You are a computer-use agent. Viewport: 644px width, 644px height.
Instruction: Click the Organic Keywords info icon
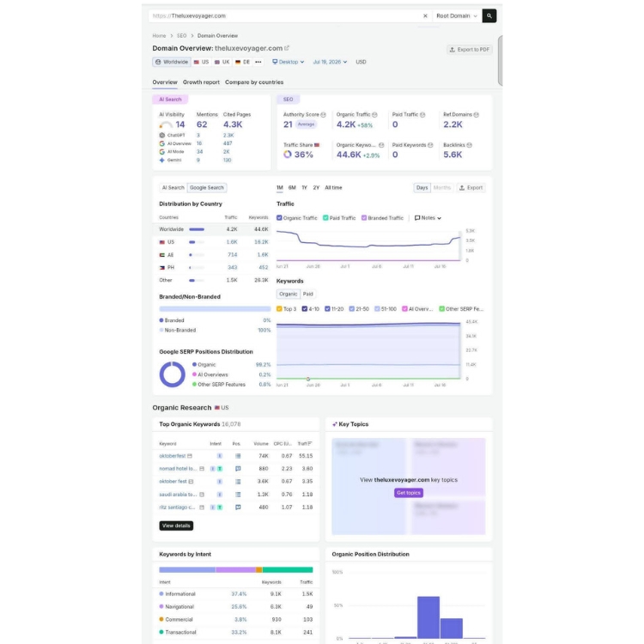(381, 145)
